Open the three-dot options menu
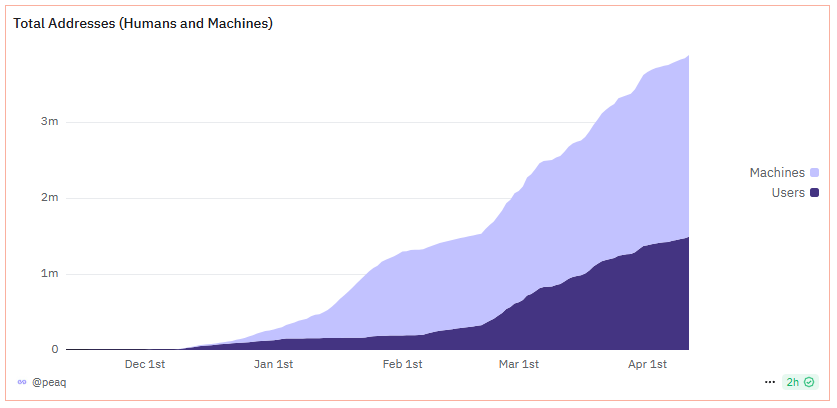 [769, 382]
